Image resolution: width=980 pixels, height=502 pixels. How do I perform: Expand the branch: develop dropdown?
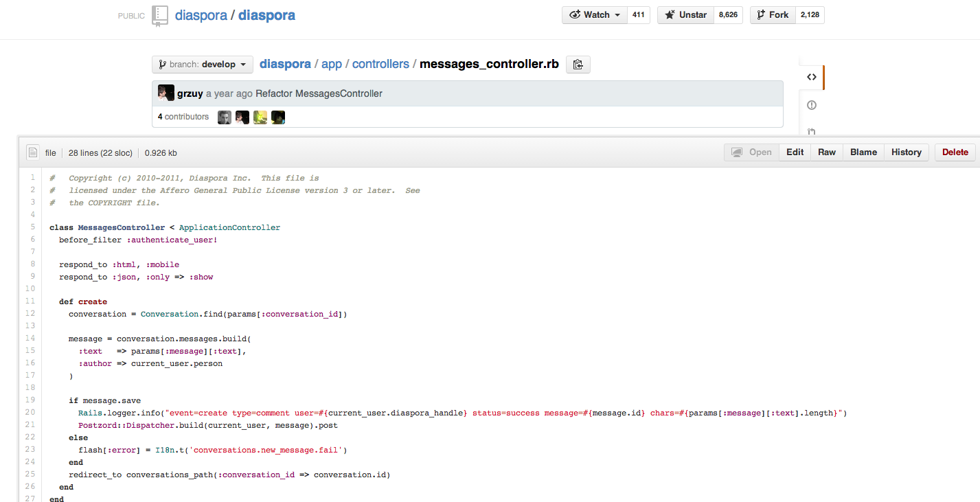coord(203,65)
